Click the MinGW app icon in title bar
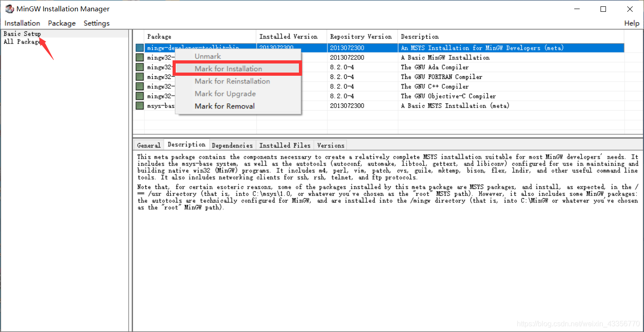 coord(9,9)
